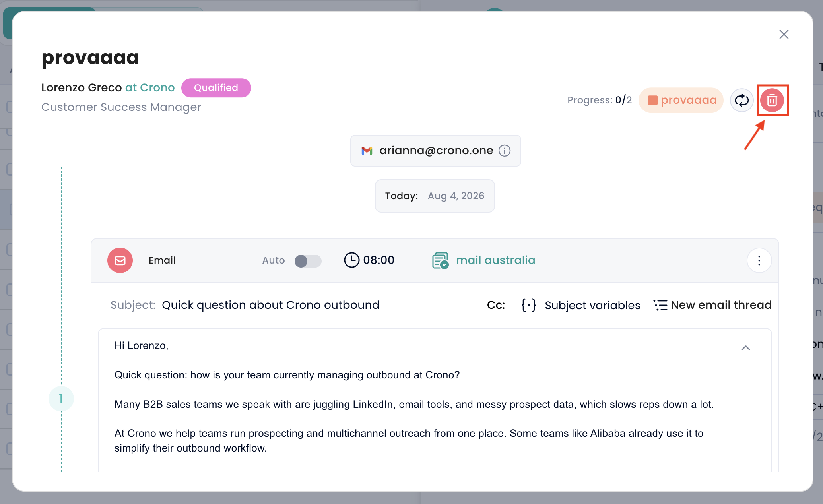Close the provaaaa dialog with X
This screenshot has width=823, height=504.
pos(784,34)
